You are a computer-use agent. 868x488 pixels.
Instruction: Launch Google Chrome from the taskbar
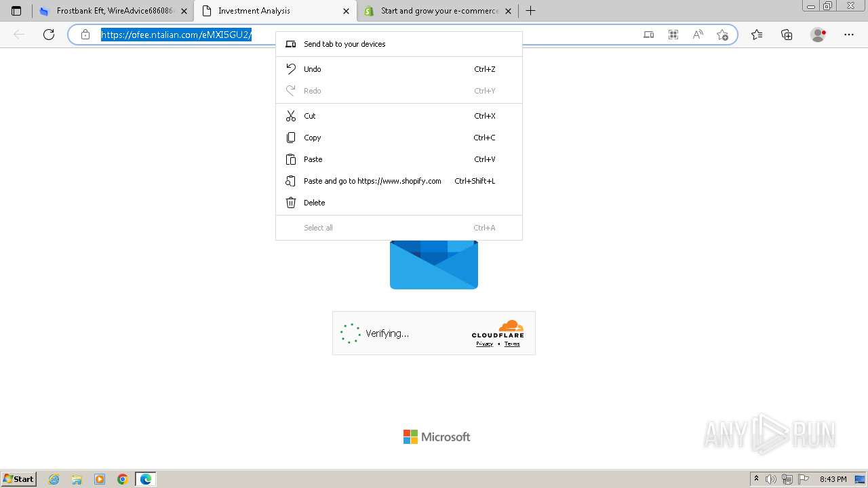pyautogui.click(x=123, y=479)
